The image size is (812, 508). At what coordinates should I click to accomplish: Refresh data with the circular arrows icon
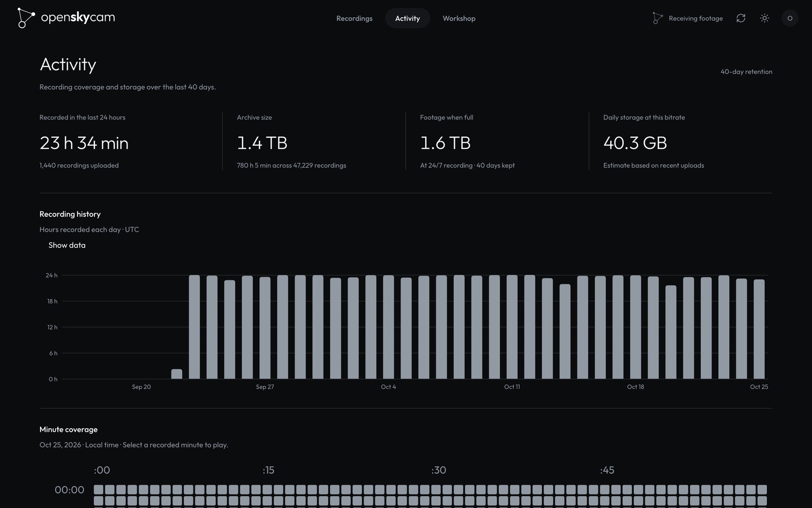coord(741,18)
